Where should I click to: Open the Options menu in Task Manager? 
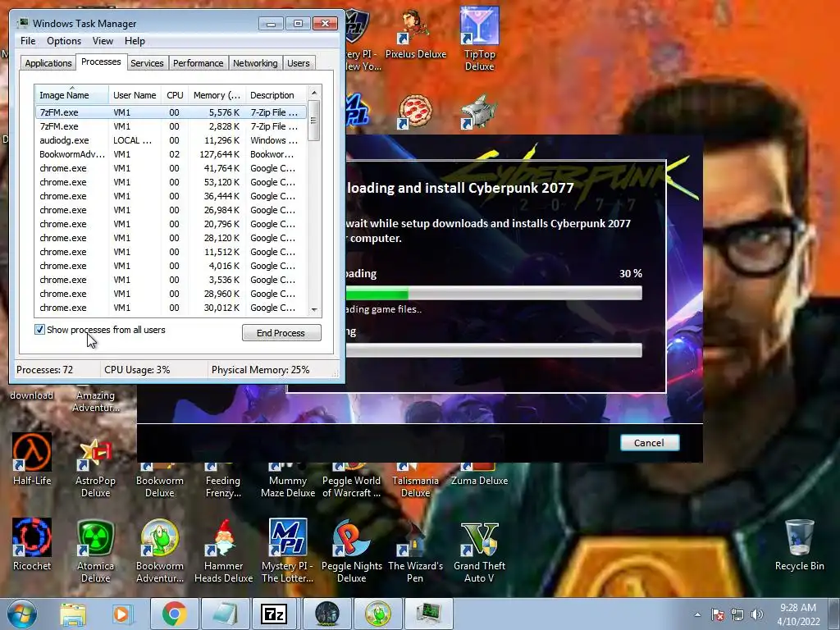click(x=64, y=41)
